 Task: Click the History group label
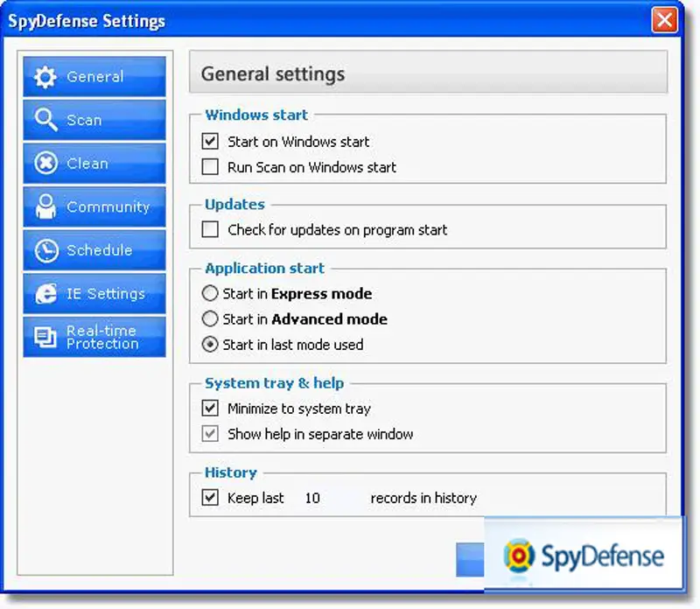tap(231, 472)
